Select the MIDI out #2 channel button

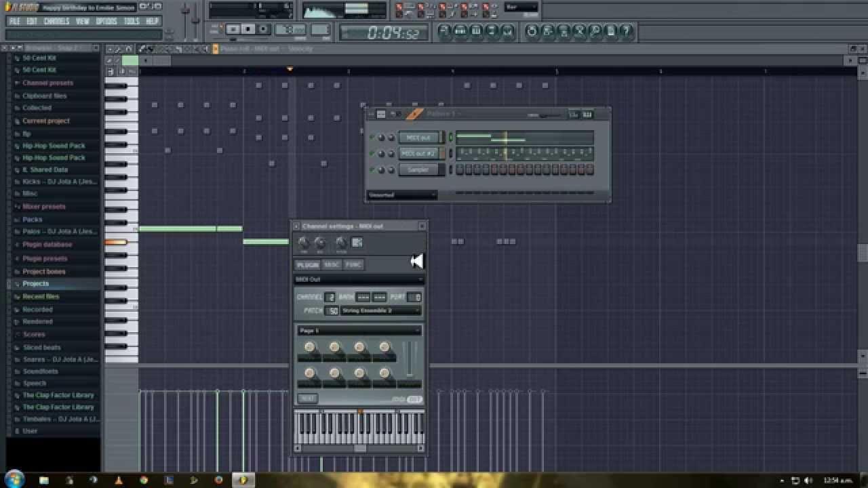pyautogui.click(x=419, y=154)
